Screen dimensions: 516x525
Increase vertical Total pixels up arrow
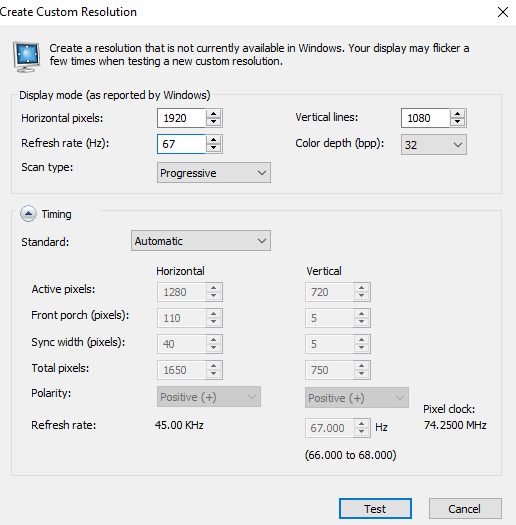click(362, 366)
